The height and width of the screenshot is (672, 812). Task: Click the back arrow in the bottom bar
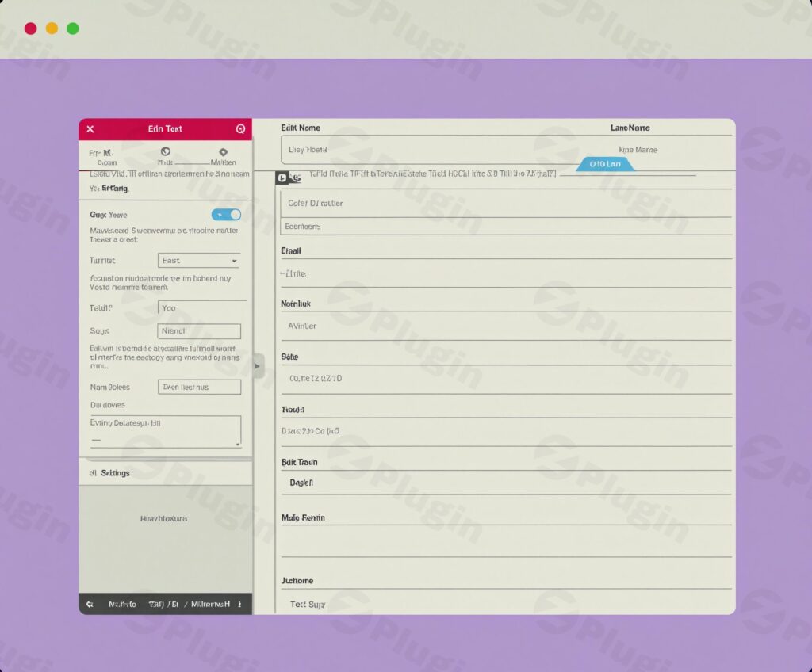click(x=90, y=604)
